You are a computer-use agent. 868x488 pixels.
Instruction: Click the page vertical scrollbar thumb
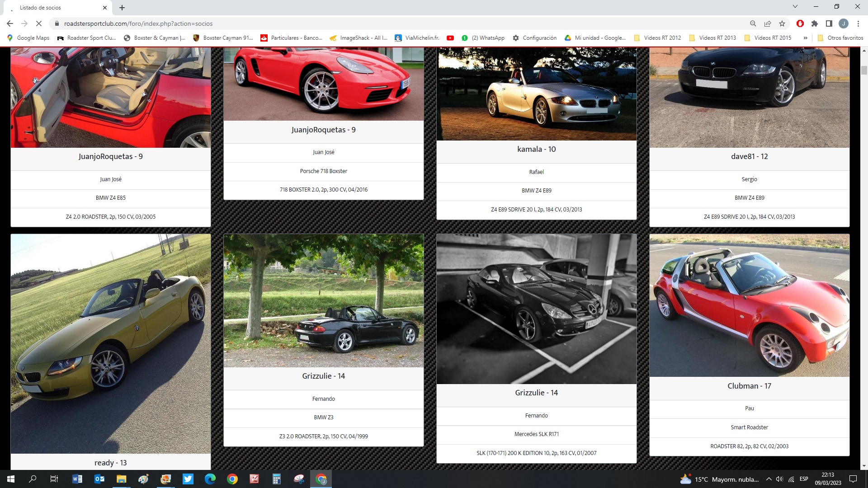coord(864,70)
